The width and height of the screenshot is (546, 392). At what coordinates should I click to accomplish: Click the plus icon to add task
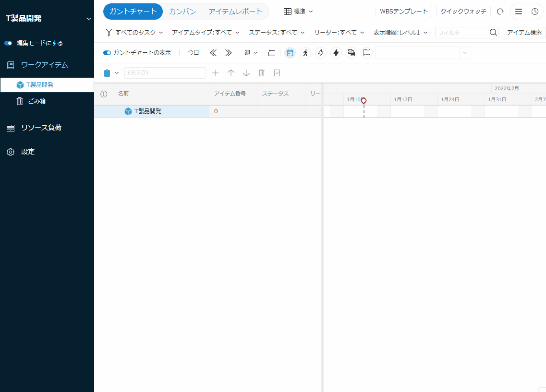216,73
